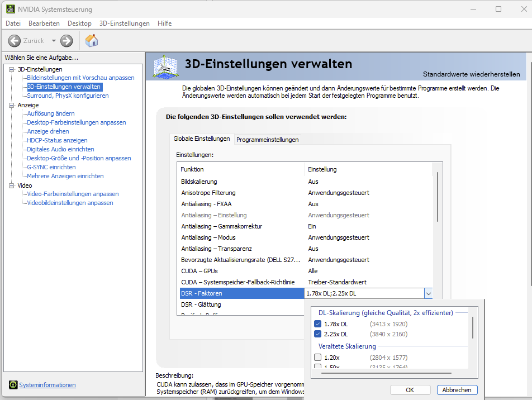Image resolution: width=532 pixels, height=400 pixels.
Task: Select the CUDA – GPUs row
Action: click(x=306, y=272)
